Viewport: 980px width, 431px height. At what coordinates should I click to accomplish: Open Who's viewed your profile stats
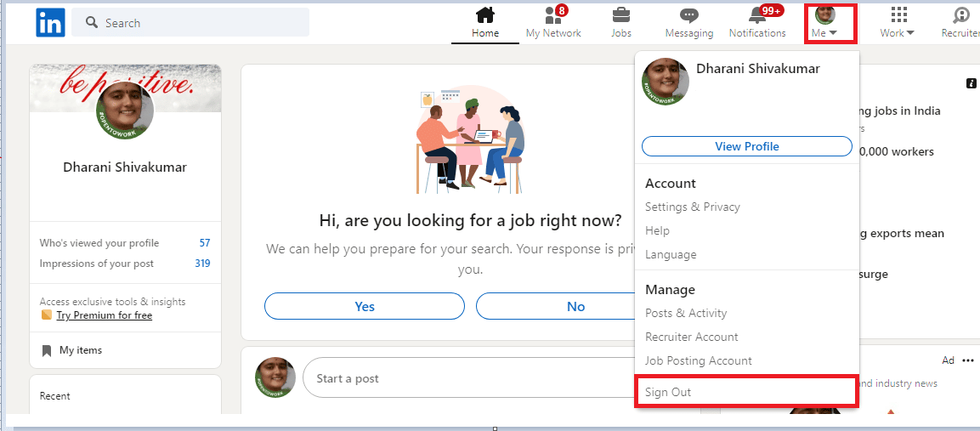tap(99, 243)
